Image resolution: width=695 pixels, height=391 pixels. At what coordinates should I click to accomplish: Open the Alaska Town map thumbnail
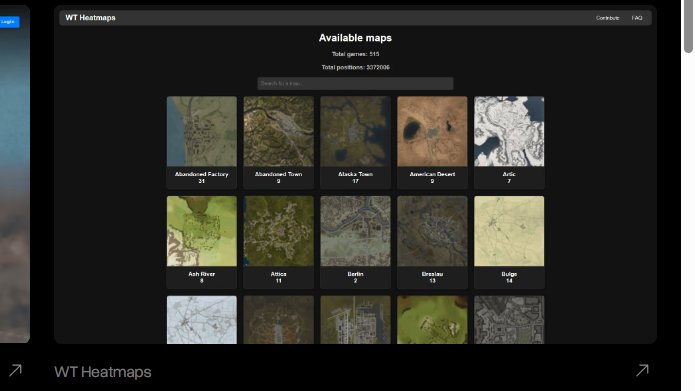click(355, 131)
